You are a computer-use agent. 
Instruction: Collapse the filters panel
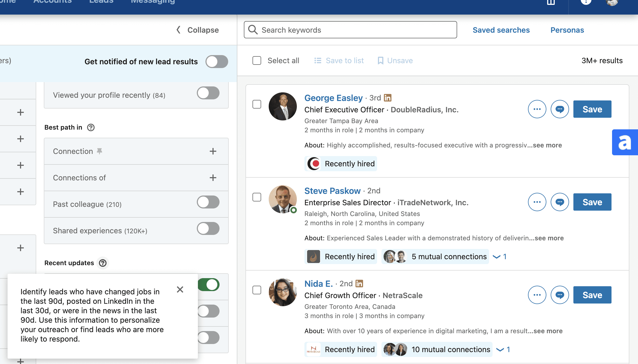coord(198,30)
